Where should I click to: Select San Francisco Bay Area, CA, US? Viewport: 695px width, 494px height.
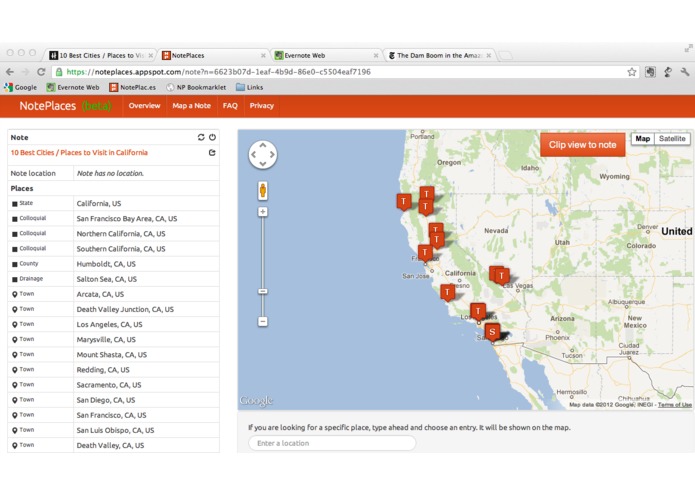(x=113, y=218)
